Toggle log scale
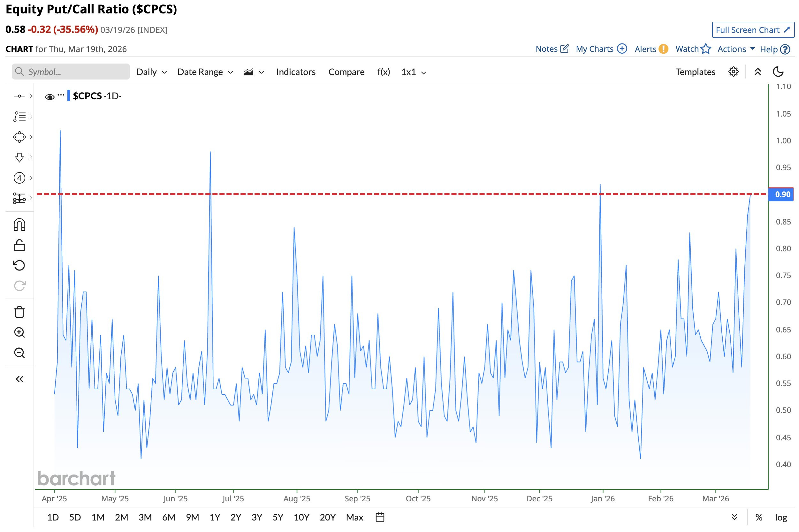This screenshot has height=532, width=799. [x=781, y=517]
